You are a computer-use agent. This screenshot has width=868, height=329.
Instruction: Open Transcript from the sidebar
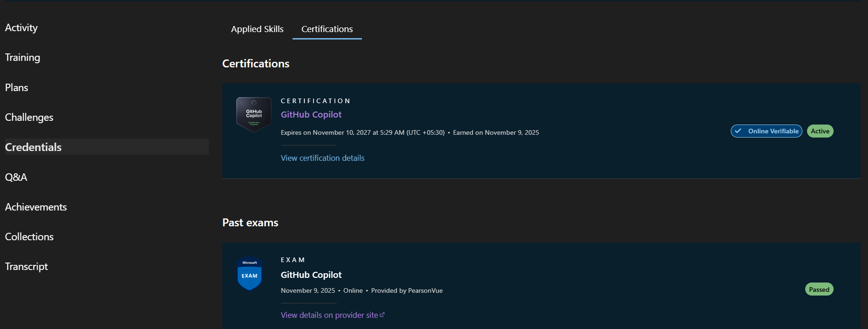[x=27, y=267]
